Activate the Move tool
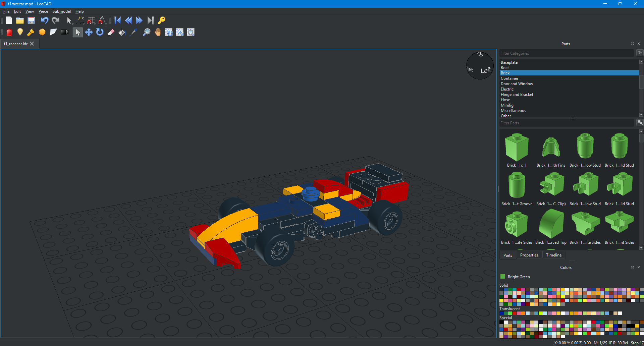Screen dimensions: 644x346 [89, 32]
